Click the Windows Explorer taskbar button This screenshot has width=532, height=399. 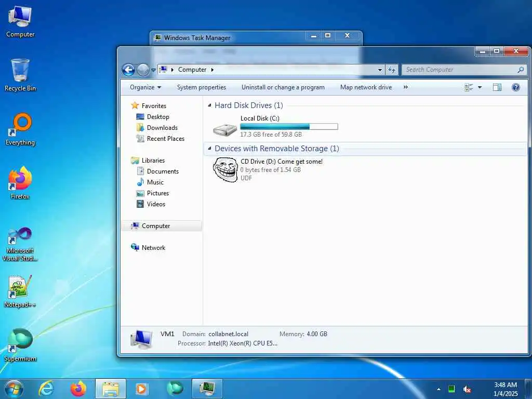coord(111,389)
